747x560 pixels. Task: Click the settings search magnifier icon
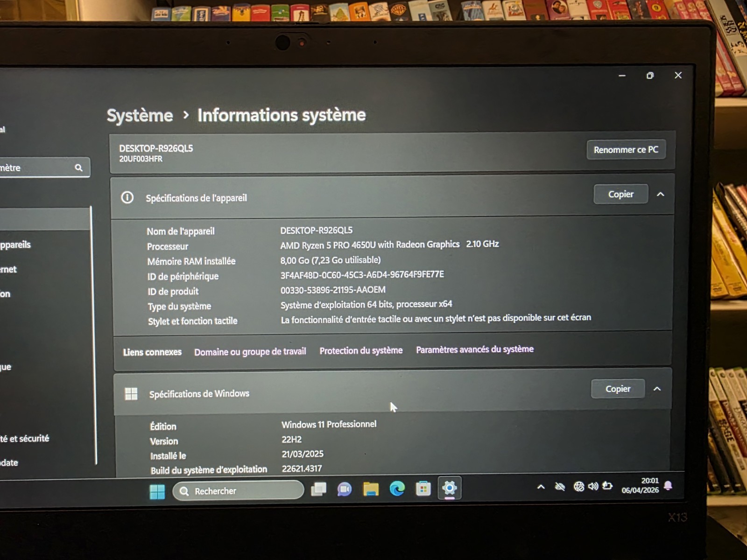click(x=78, y=168)
